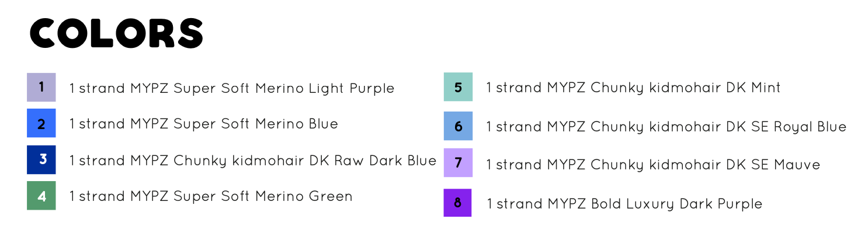Screen dimensions: 868x243
Task: Click the COLORS heading
Action: point(116,33)
